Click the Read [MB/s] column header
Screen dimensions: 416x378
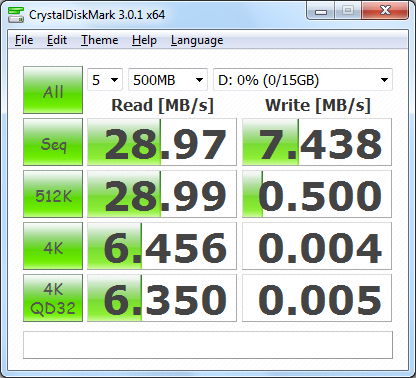pyautogui.click(x=162, y=106)
